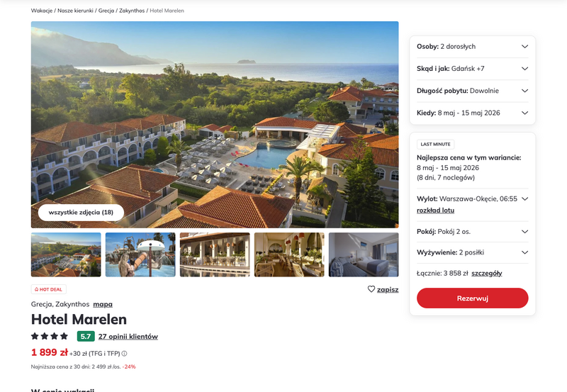The image size is (567, 392).
Task: Click the green 5.7 rating badge
Action: coord(86,336)
